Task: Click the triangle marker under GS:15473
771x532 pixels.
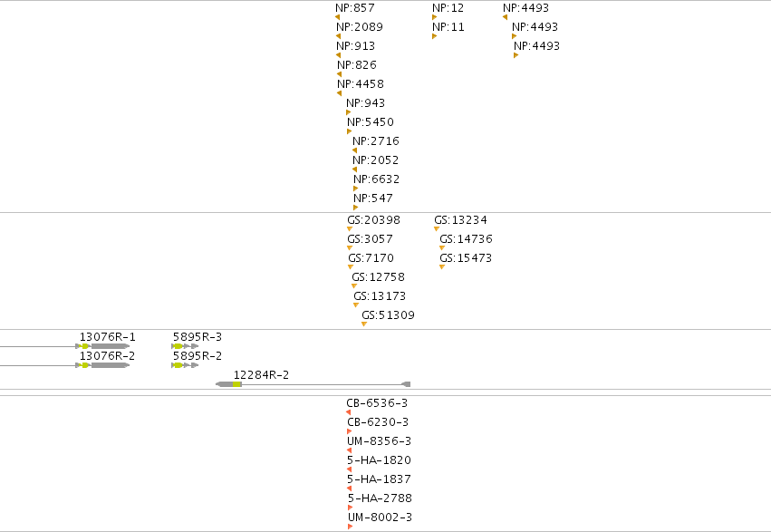Action: 442,267
